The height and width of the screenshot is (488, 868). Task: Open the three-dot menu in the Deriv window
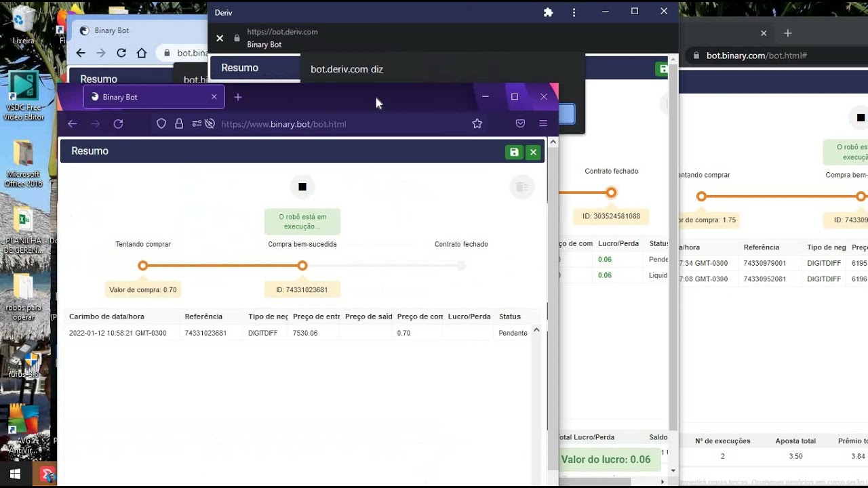[574, 12]
